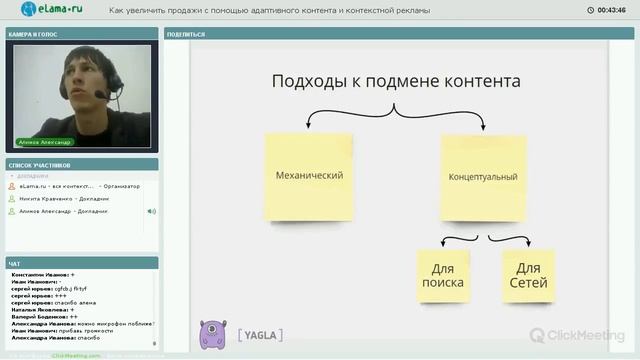This screenshot has width=640, height=360.
Task: Click chat message 'прибавь громкости'
Action: [62, 331]
